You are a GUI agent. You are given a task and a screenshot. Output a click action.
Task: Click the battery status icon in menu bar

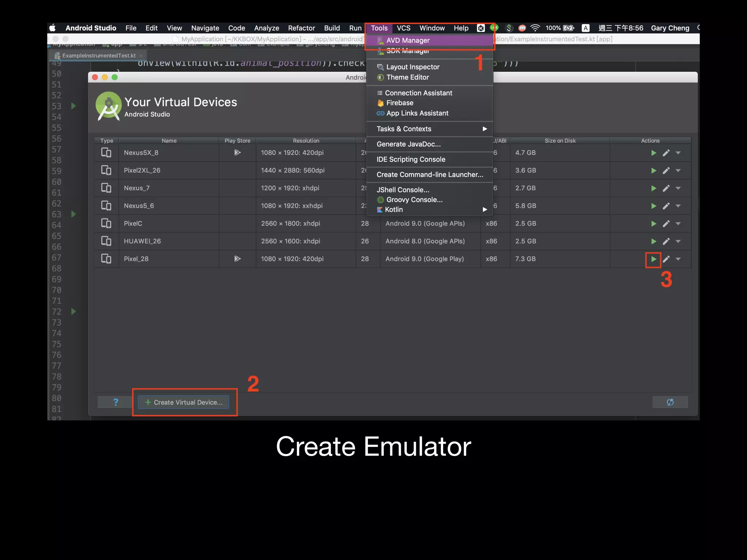pyautogui.click(x=568, y=28)
